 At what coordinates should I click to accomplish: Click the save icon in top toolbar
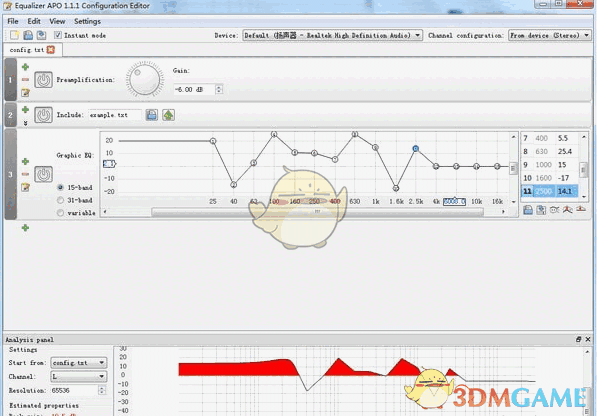point(28,35)
